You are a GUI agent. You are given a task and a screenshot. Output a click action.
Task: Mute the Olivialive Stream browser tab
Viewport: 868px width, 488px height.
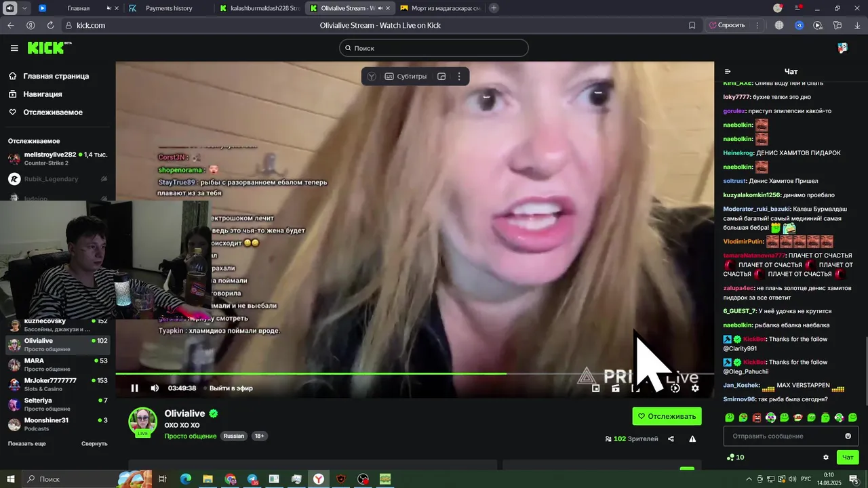coord(380,8)
